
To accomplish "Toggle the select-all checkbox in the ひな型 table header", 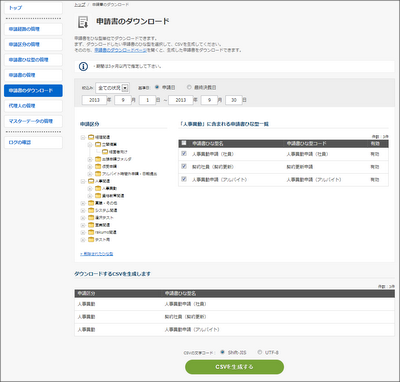I will [x=184, y=143].
